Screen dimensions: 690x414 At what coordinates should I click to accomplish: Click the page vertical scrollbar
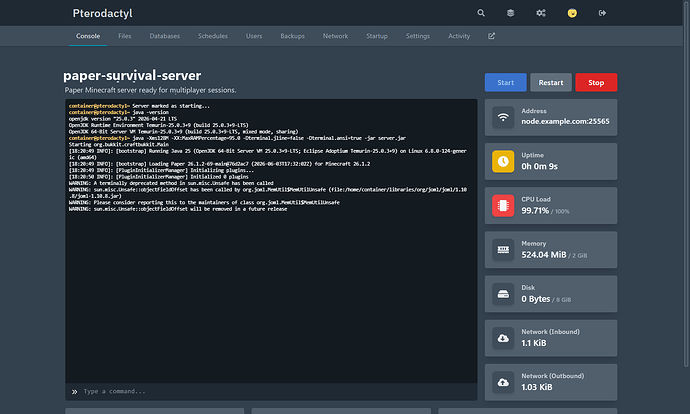pyautogui.click(x=686, y=183)
